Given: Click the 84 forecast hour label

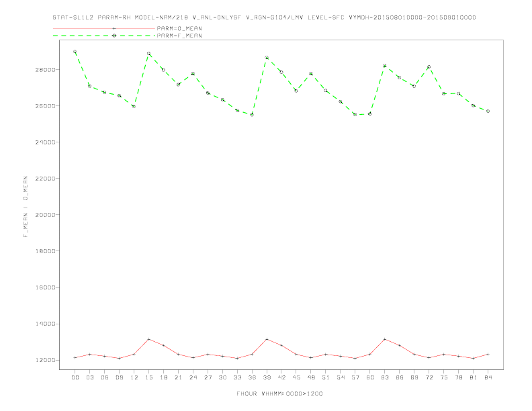Looking at the screenshot, I should pos(488,377).
